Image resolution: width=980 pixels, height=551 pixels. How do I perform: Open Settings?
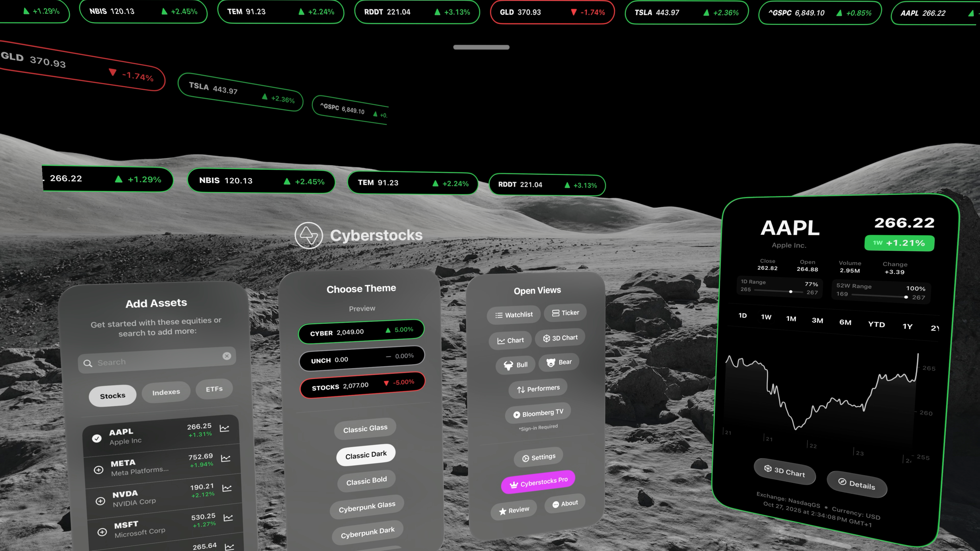click(538, 457)
